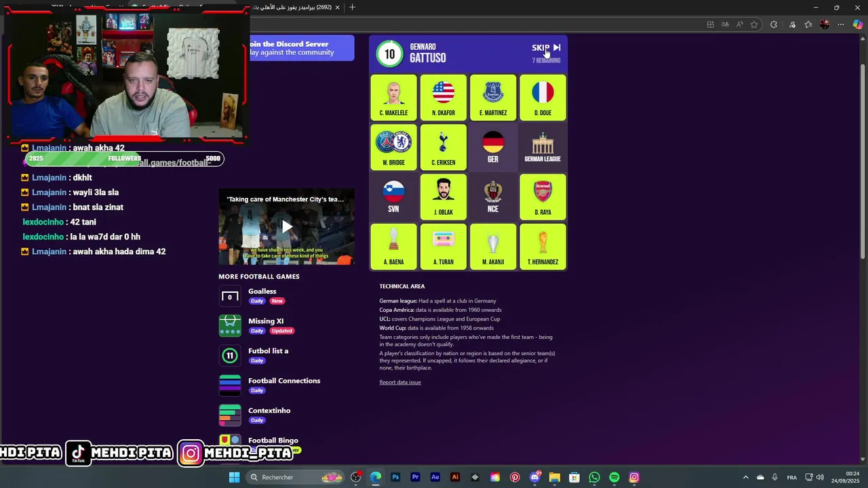Play the Manchester City video
Image resolution: width=868 pixels, height=488 pixels.
click(x=286, y=226)
